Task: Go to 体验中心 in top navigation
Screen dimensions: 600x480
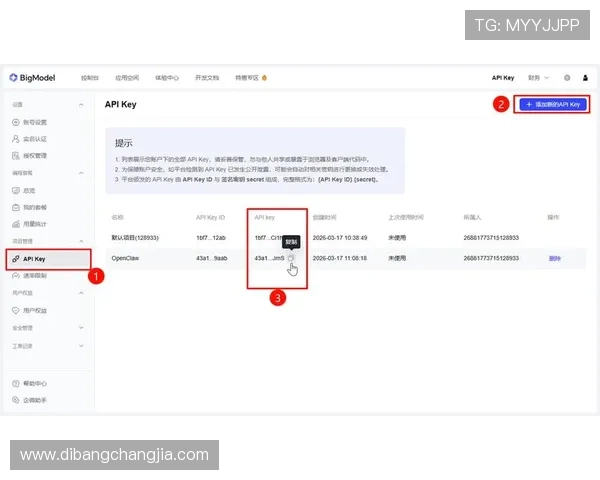Action: [x=167, y=78]
